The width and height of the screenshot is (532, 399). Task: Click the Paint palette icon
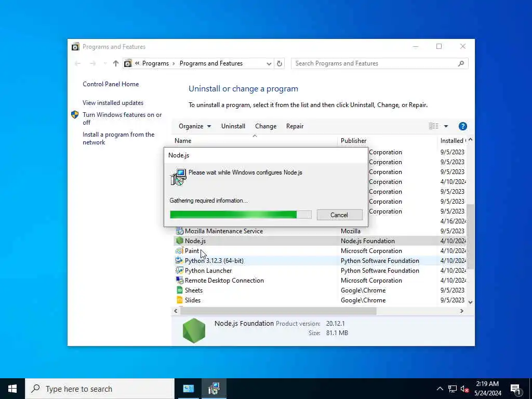pos(179,251)
